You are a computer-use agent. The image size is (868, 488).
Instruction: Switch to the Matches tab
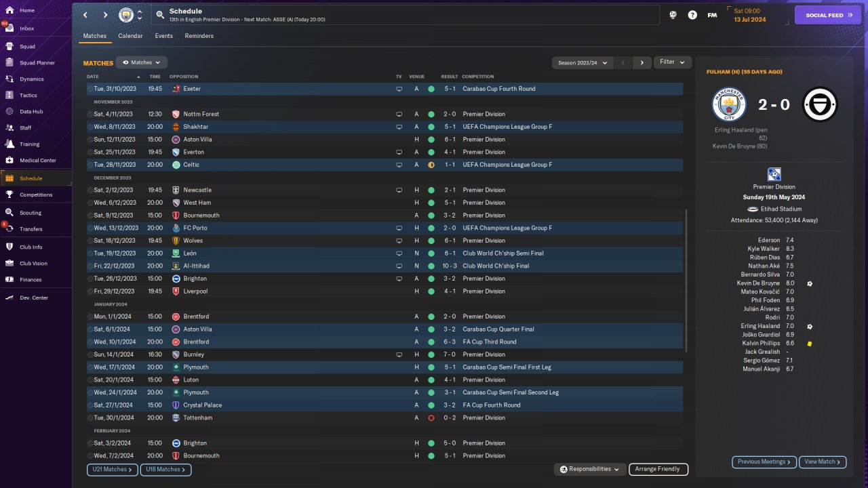pyautogui.click(x=95, y=36)
